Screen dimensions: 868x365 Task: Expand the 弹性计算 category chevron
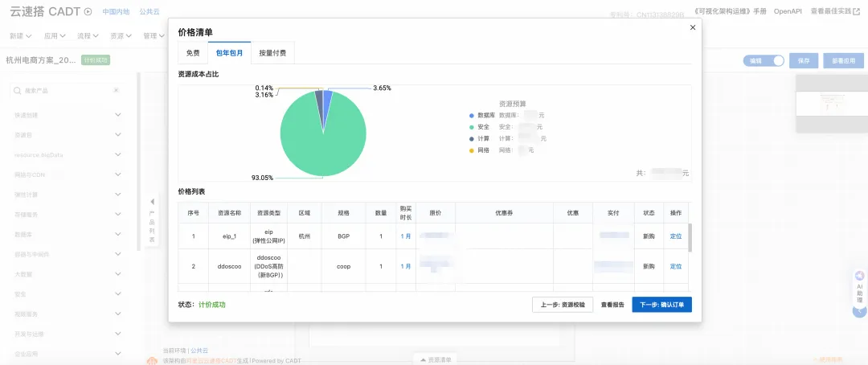coord(118,195)
